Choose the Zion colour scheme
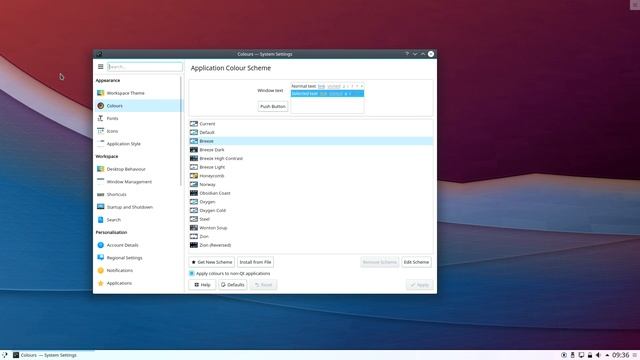The image size is (640, 360). click(x=311, y=236)
